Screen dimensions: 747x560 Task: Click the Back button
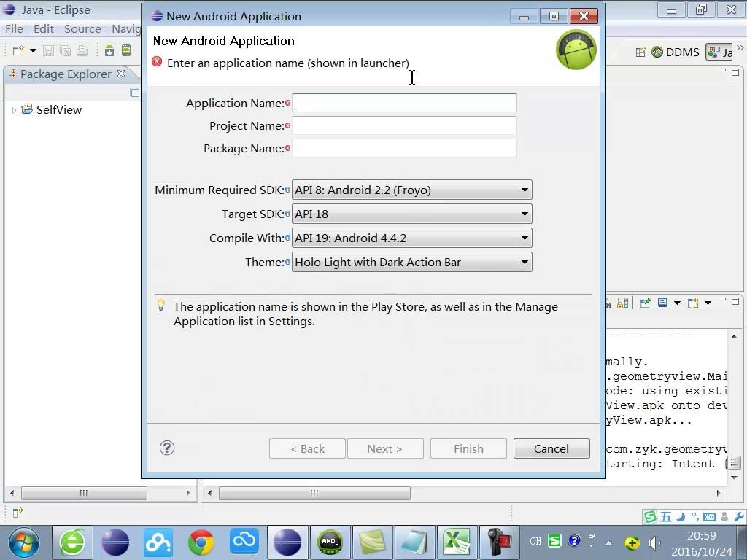(x=307, y=448)
